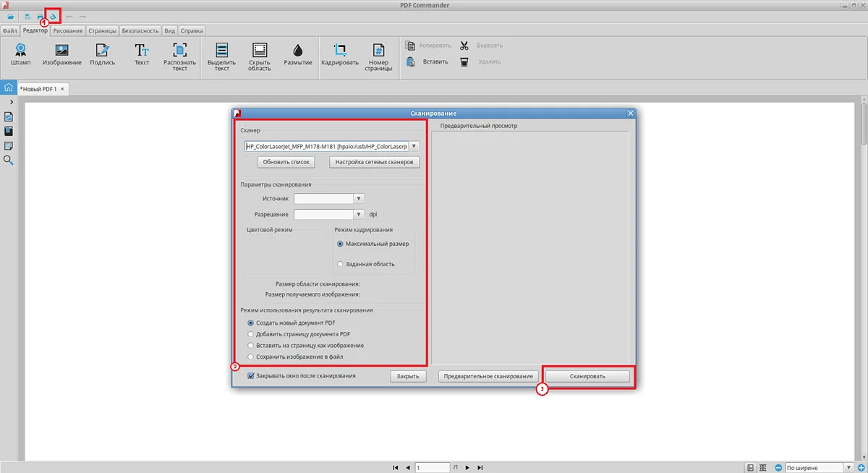868x473 pixels.
Task: Switch to the Рисование tab
Action: 67,31
